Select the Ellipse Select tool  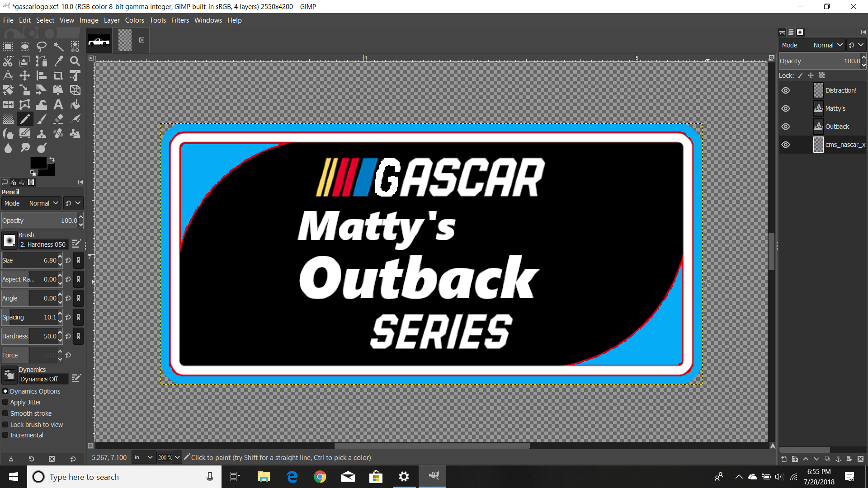click(x=25, y=47)
